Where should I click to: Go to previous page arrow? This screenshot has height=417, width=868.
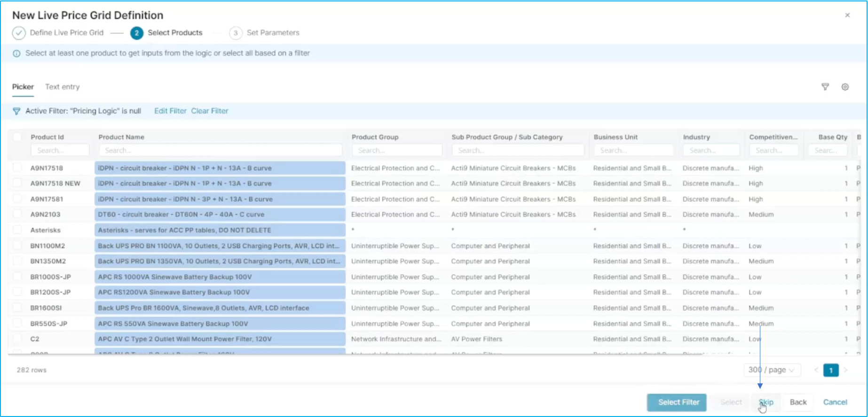(816, 370)
